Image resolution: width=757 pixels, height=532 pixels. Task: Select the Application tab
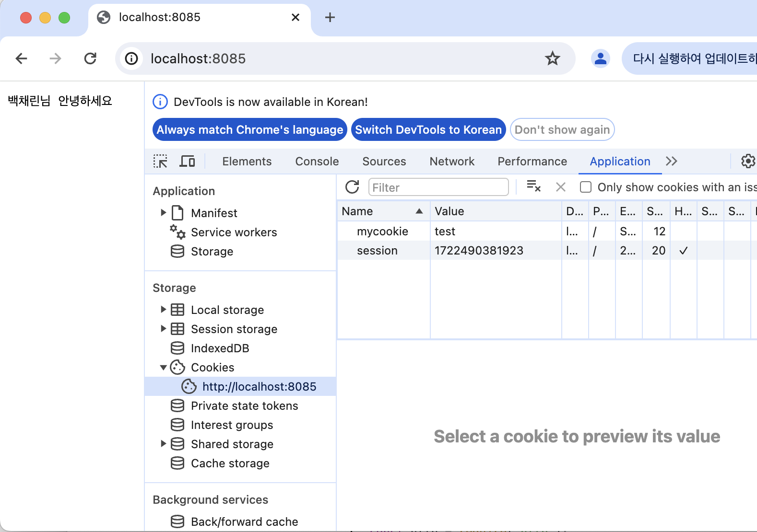620,162
